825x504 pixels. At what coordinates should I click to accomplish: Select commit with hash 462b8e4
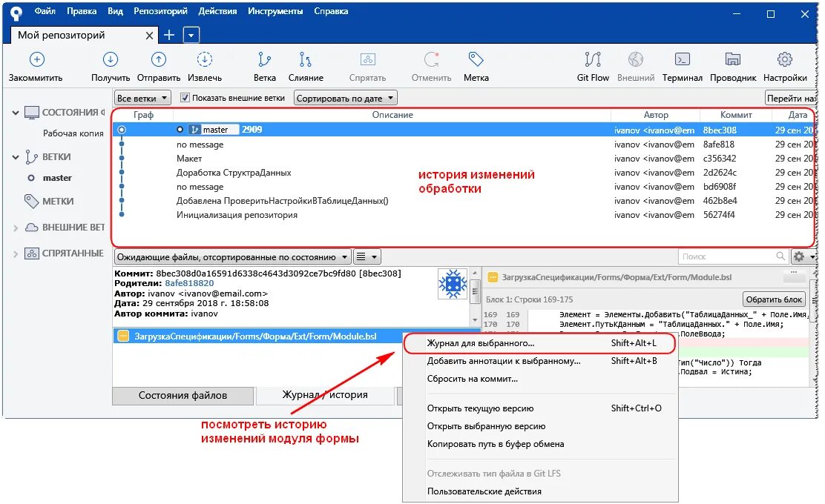[463, 200]
